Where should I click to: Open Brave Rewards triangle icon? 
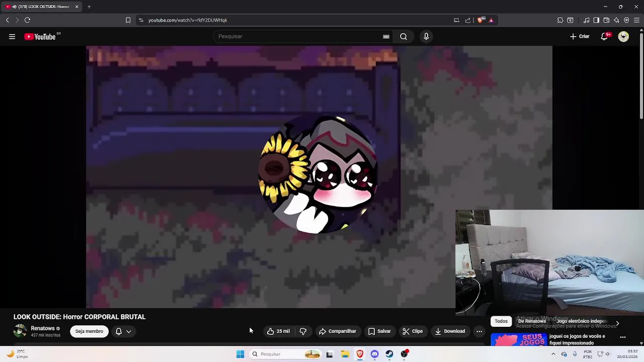pyautogui.click(x=491, y=20)
